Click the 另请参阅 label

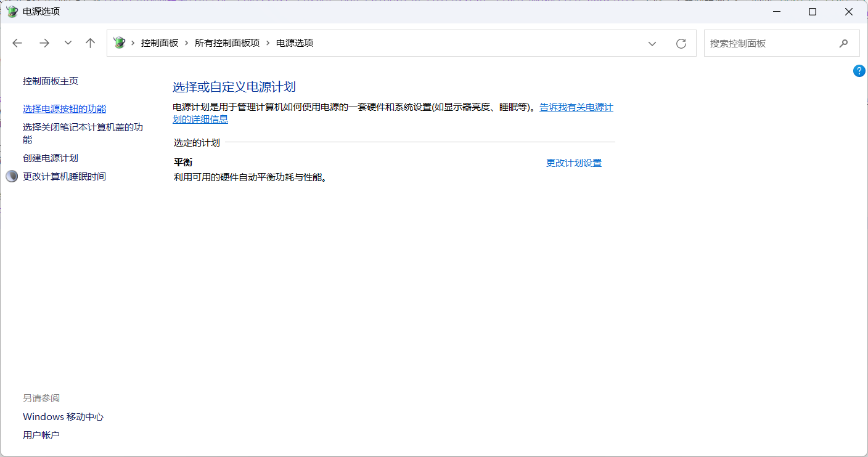click(x=41, y=398)
